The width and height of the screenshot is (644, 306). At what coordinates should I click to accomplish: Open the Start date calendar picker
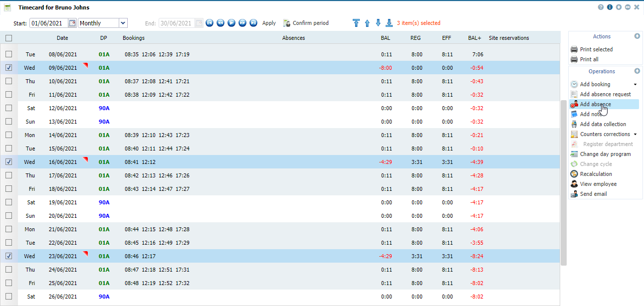pos(72,23)
